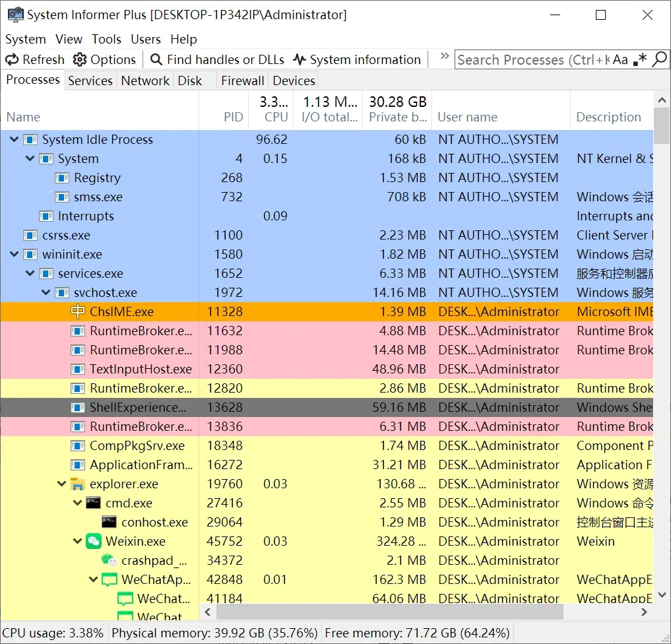Collapse the explorer.exe tree node
The width and height of the screenshot is (671, 644).
tap(61, 484)
